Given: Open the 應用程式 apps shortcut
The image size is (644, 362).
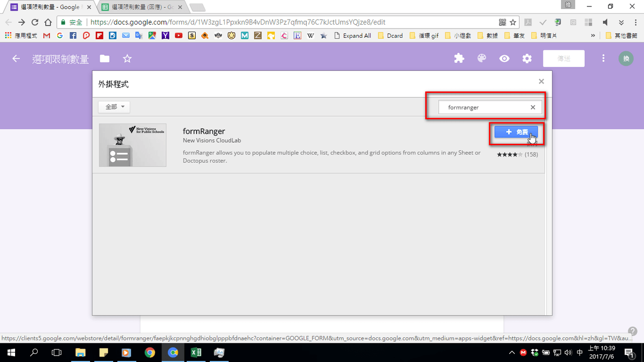Looking at the screenshot, I should click(21, 36).
